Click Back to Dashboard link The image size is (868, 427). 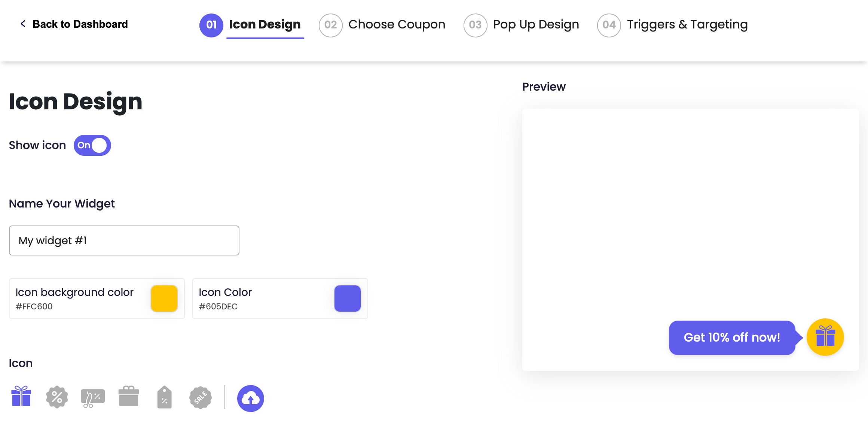point(80,24)
